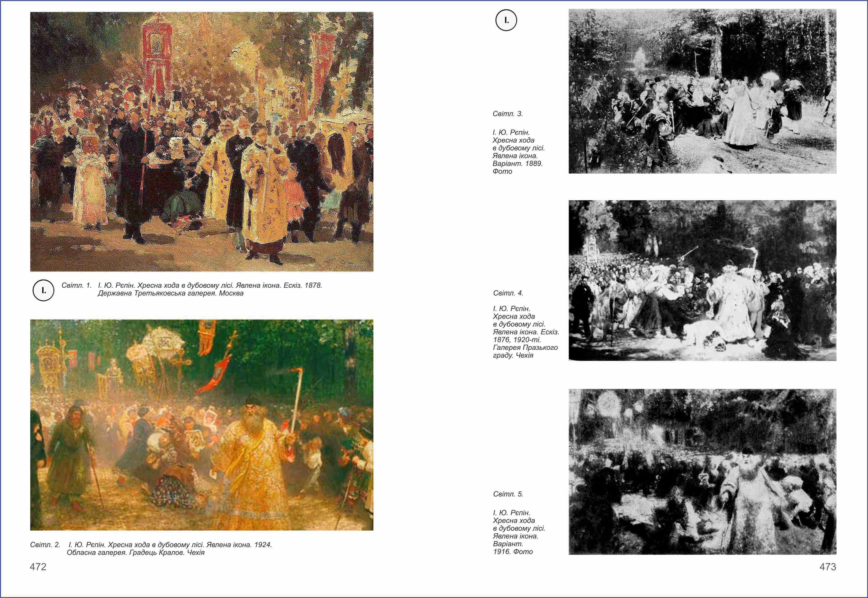This screenshot has width=868, height=598.
Task: Click '1876, 1920-ті.' date text in caption 4
Action: [517, 340]
